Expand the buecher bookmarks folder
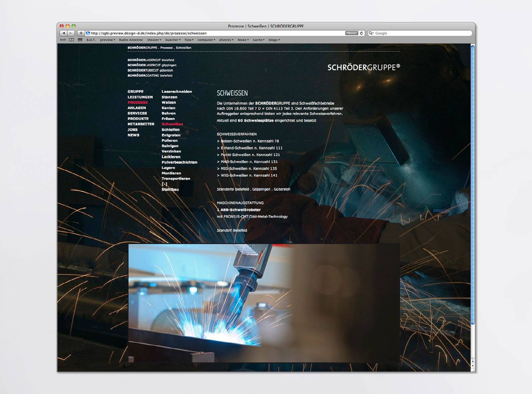Screen dimensions: 532x394 173,40
